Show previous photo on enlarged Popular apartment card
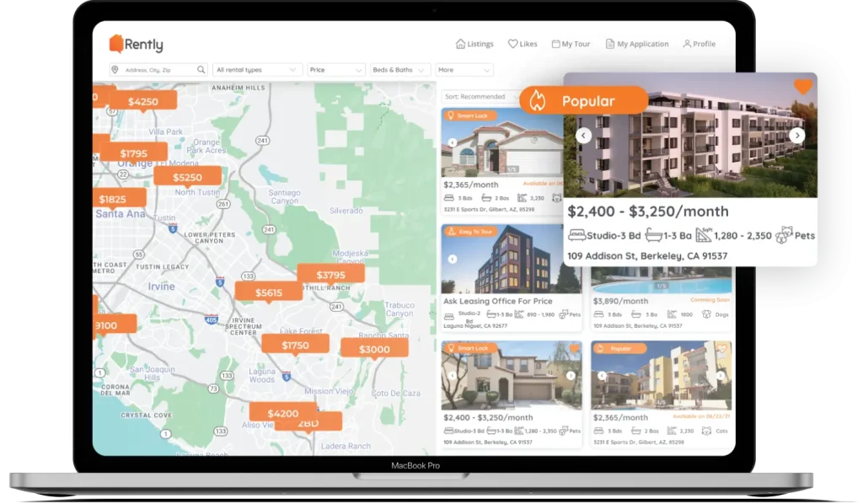The width and height of the screenshot is (863, 504). coord(583,135)
